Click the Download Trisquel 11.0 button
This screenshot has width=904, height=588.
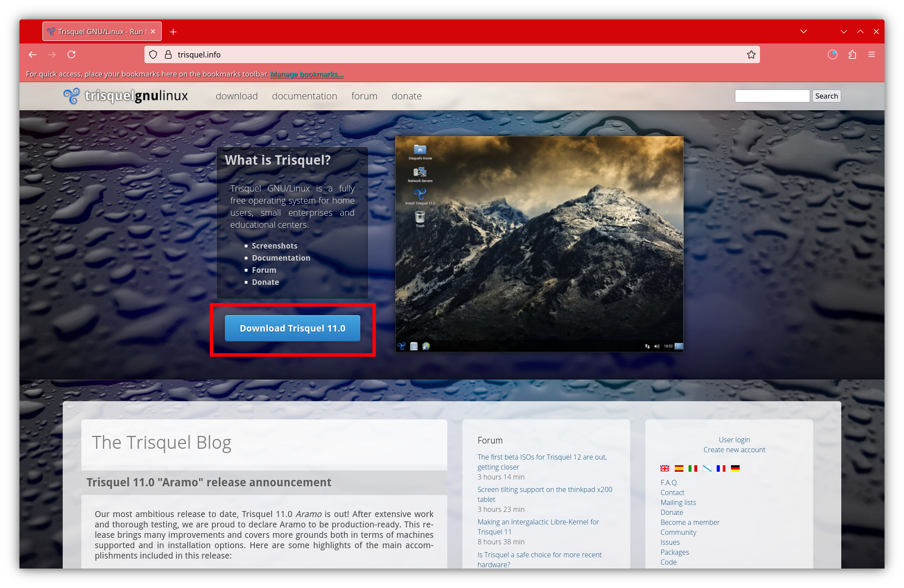point(292,328)
